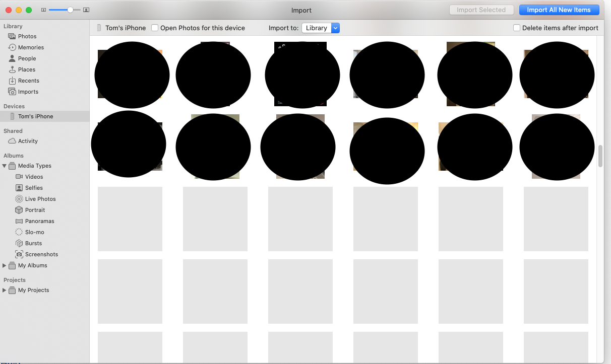
Task: Click the My Projects folder icon
Action: pyautogui.click(x=12, y=290)
